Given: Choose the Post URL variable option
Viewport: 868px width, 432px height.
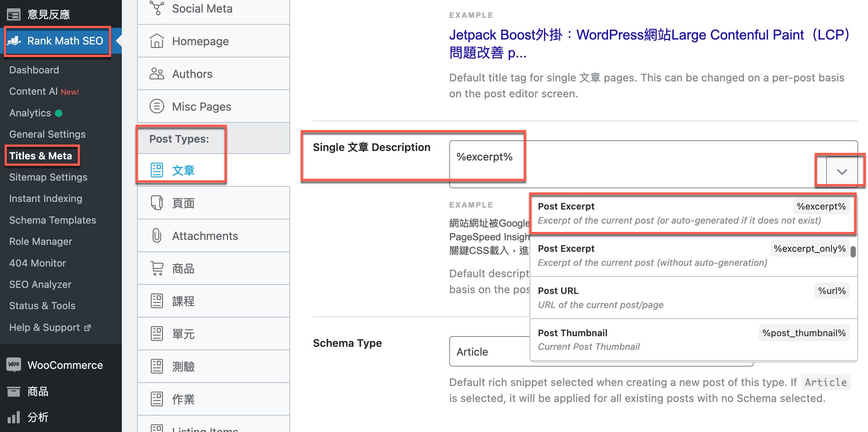Looking at the screenshot, I should pyautogui.click(x=693, y=298).
